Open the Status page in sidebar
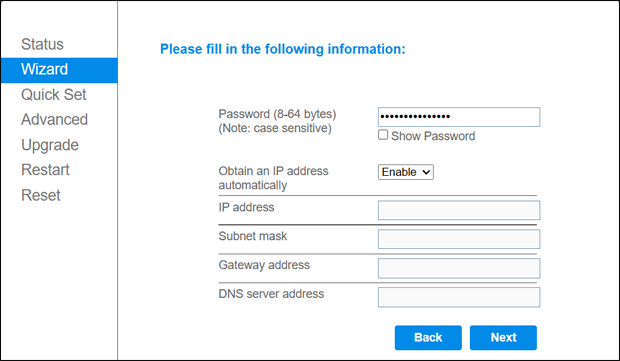The width and height of the screenshot is (620, 361). coord(42,44)
